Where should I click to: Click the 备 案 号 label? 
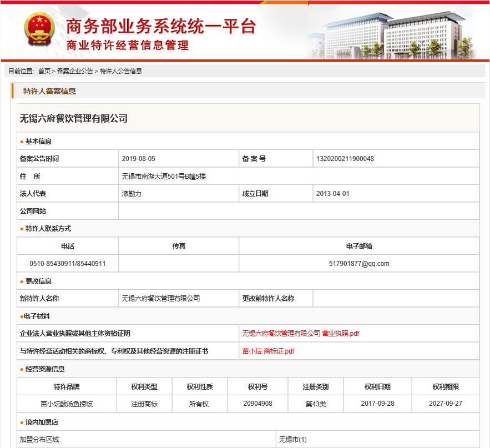(254, 159)
